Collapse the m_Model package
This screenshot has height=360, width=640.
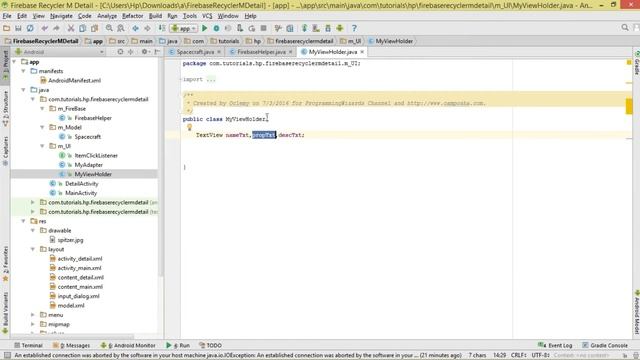pos(43,127)
